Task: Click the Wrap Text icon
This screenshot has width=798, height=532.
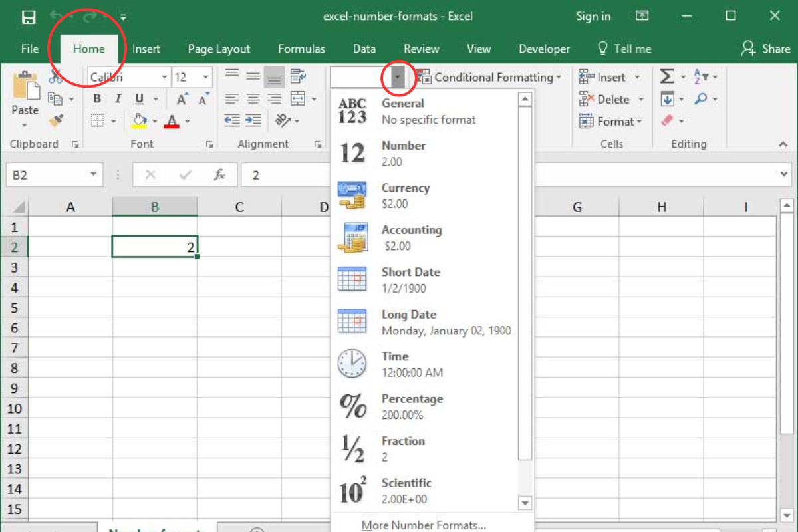Action: (297, 77)
